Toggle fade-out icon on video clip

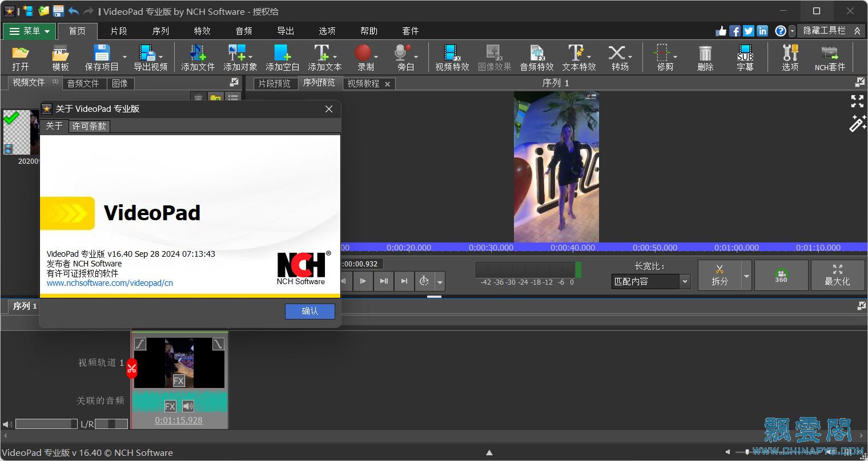pos(218,343)
